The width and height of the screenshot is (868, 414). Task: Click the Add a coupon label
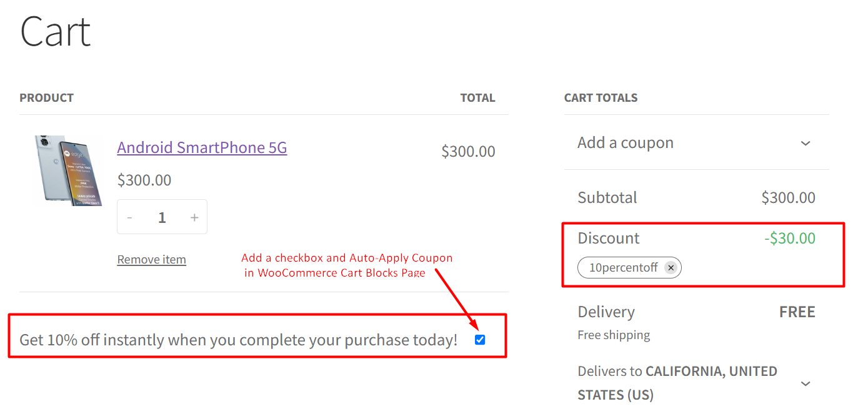pyautogui.click(x=625, y=143)
